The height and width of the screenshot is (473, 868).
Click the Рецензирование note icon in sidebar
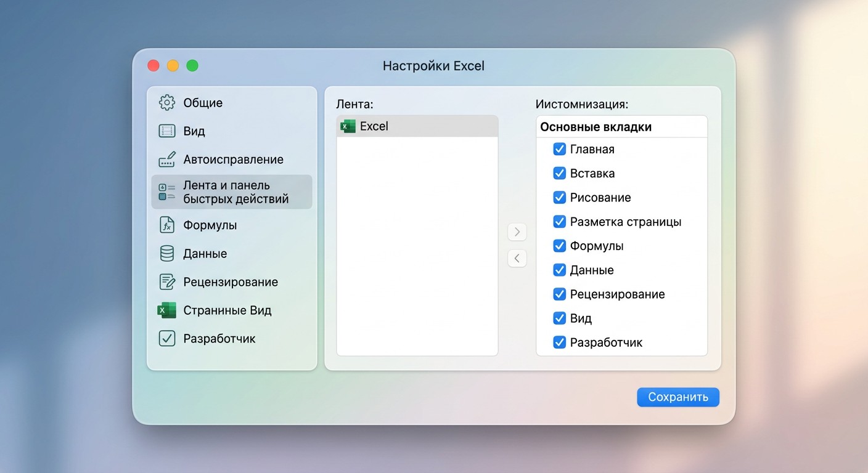pos(167,281)
